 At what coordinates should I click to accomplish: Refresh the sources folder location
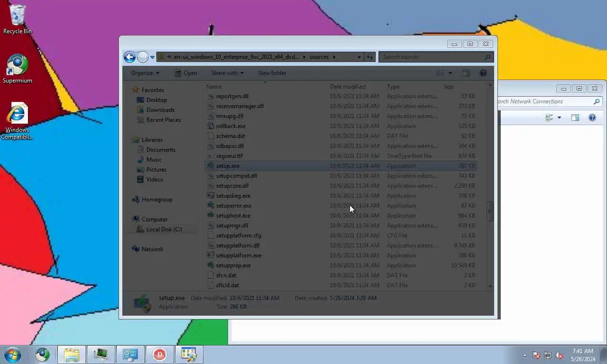tap(370, 57)
